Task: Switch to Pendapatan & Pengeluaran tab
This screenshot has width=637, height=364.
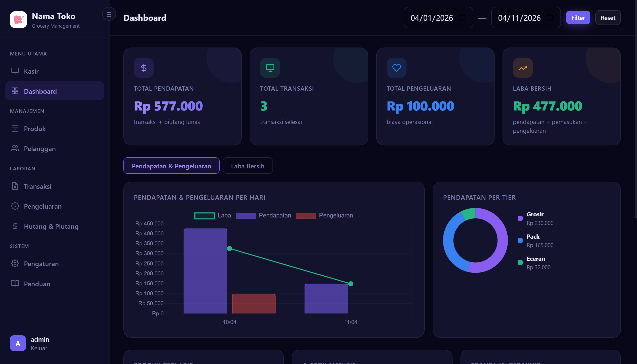Action: click(x=171, y=166)
